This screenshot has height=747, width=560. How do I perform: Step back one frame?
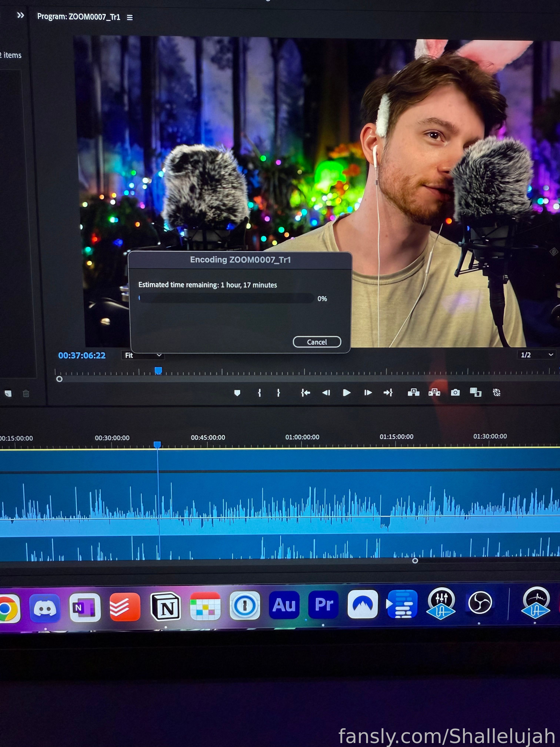(x=326, y=393)
